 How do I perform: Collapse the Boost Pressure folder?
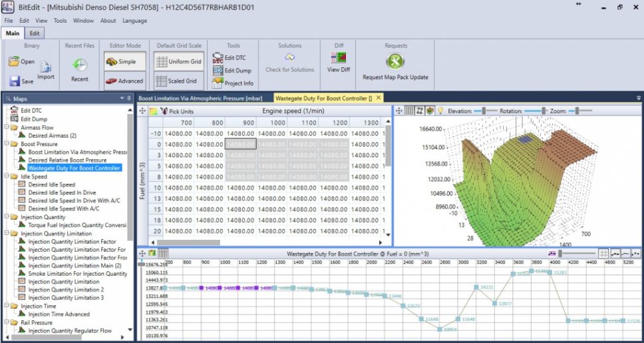pyautogui.click(x=7, y=144)
